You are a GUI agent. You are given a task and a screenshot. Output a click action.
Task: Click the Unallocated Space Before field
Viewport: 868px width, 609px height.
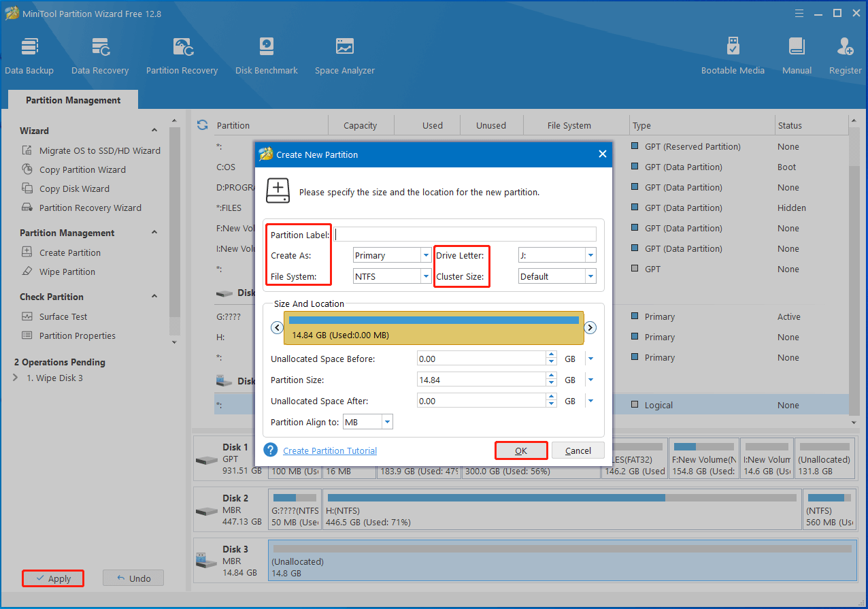coord(482,359)
